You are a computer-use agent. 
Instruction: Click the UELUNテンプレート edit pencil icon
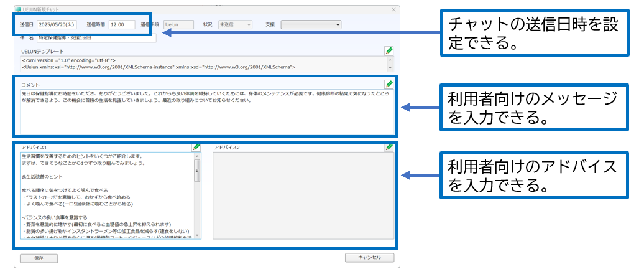coord(389,50)
